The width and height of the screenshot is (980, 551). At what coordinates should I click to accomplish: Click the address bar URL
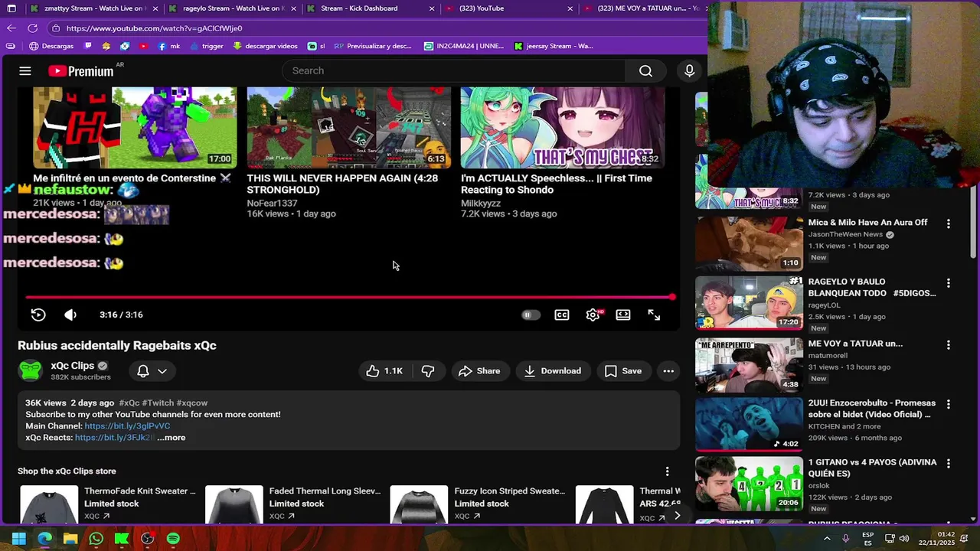154,28
